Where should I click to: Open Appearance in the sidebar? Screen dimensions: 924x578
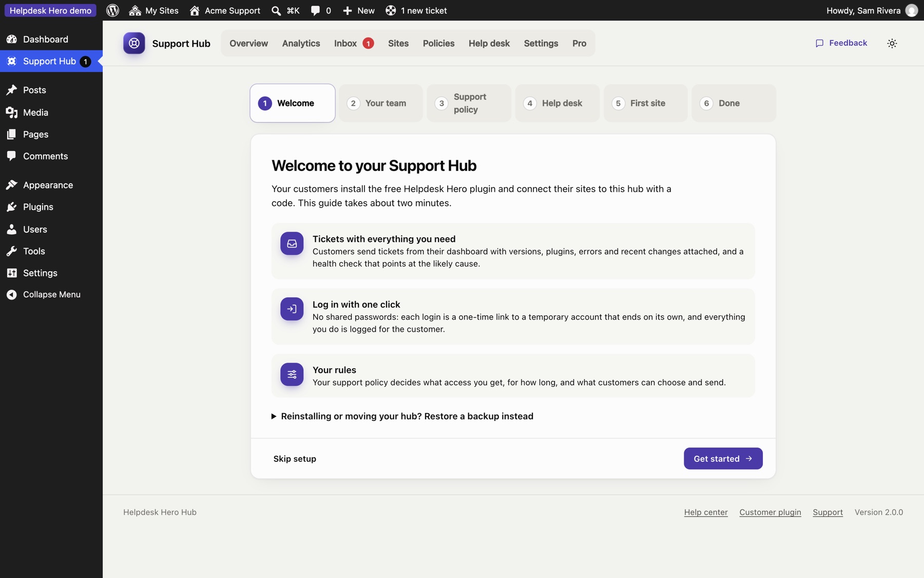(x=51, y=185)
